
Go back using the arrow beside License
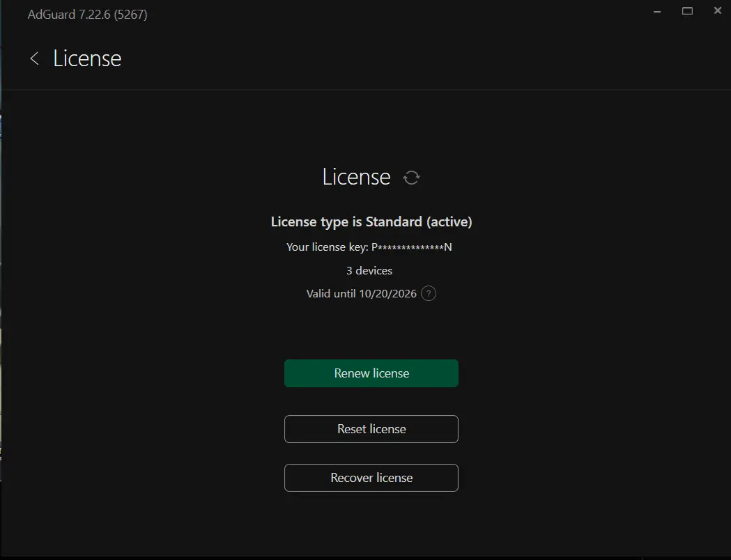click(34, 59)
